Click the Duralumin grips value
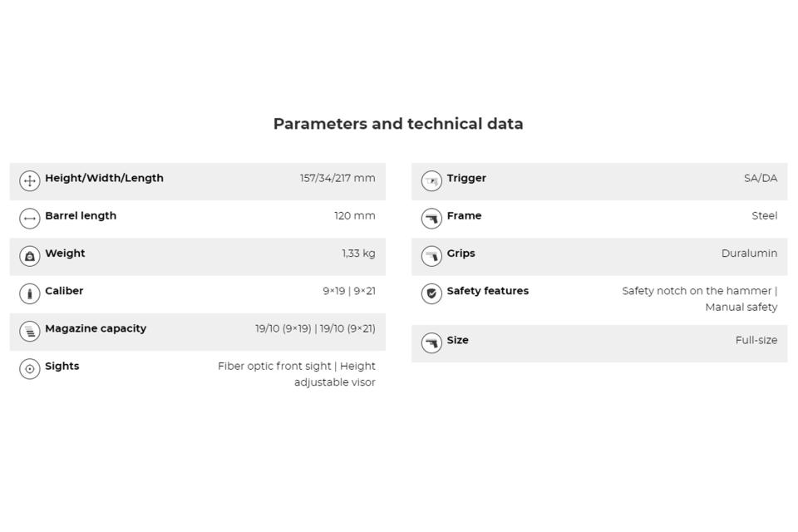 pos(749,254)
